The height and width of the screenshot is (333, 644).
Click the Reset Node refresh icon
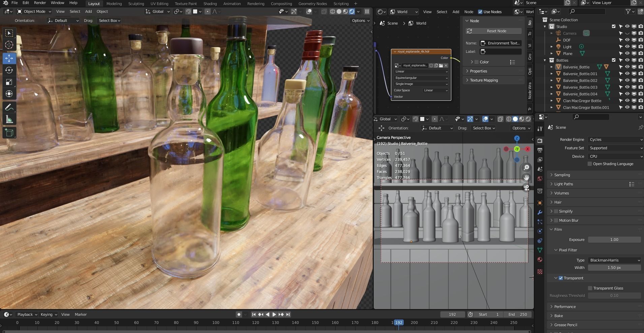469,31
